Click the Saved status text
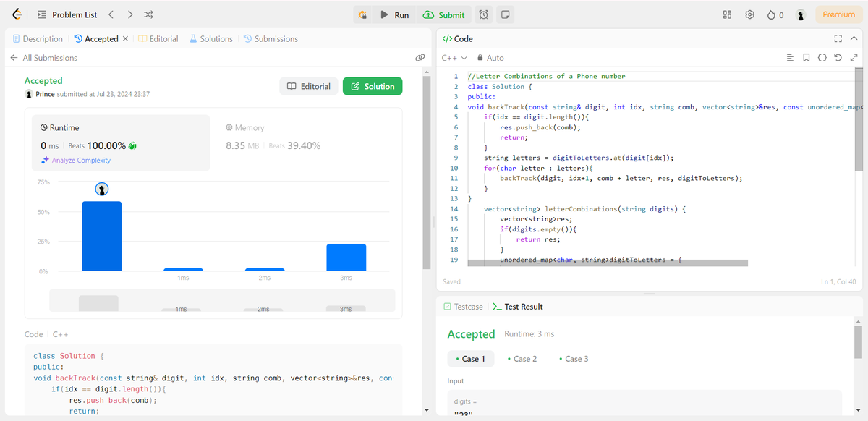 click(x=451, y=282)
